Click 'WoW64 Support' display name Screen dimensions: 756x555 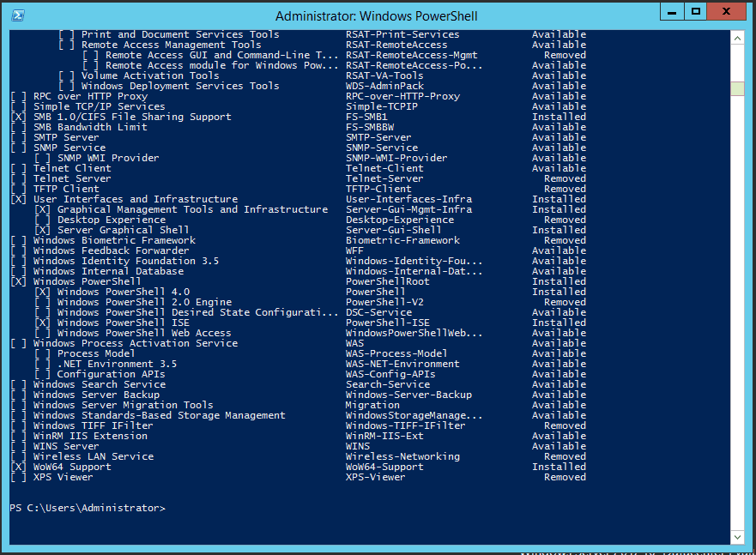72,467
